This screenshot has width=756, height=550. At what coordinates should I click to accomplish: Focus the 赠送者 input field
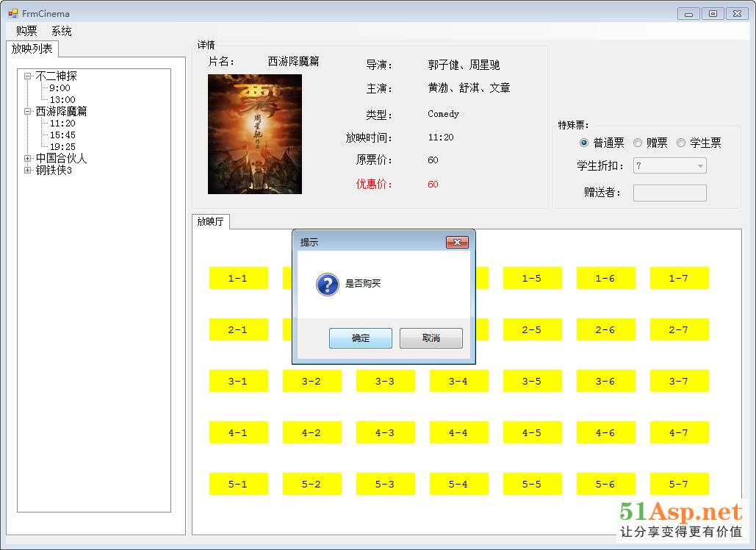(670, 193)
